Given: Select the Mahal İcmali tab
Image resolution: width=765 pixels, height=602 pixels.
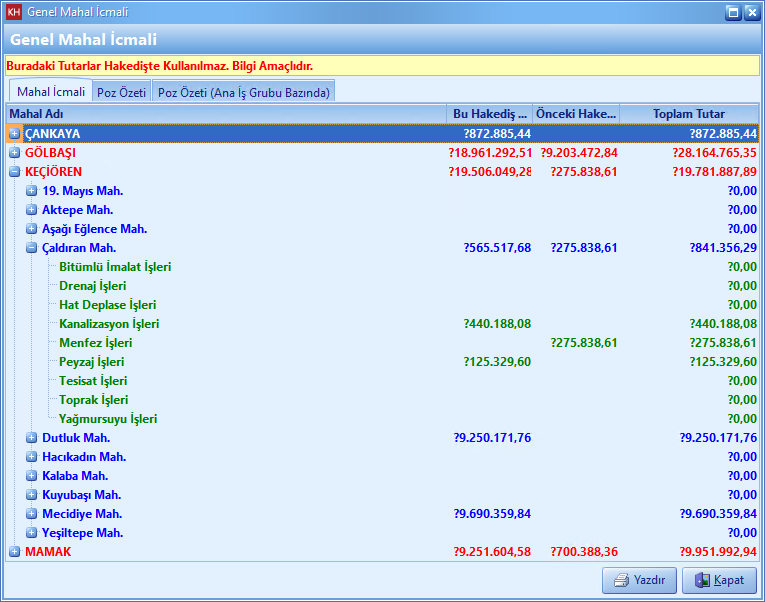Looking at the screenshot, I should click(x=50, y=91).
